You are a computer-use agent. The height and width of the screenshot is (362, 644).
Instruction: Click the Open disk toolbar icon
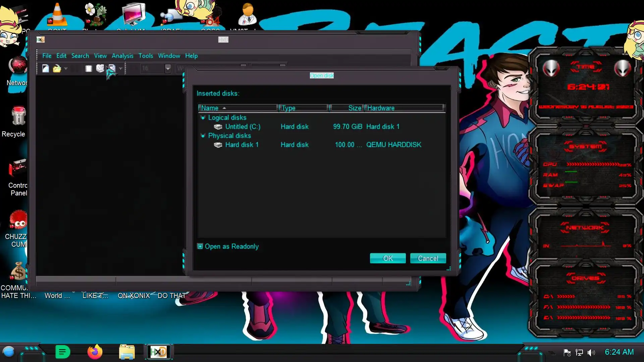click(x=100, y=68)
